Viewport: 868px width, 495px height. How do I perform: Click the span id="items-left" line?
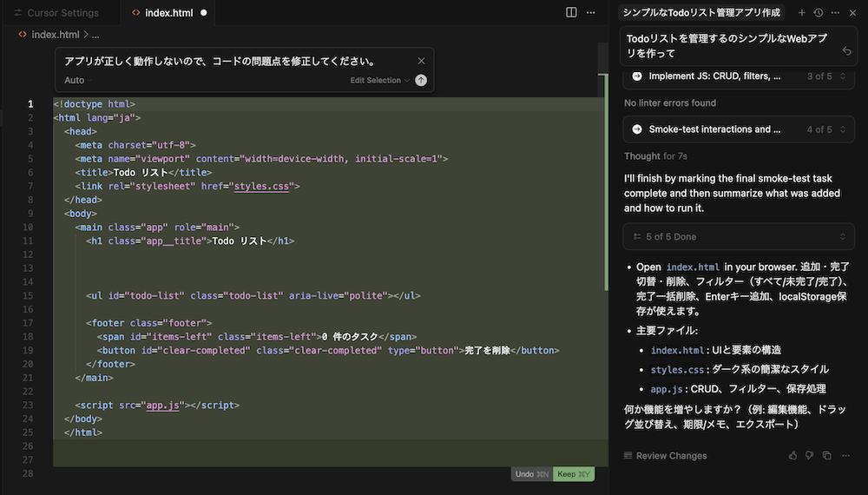coord(257,336)
